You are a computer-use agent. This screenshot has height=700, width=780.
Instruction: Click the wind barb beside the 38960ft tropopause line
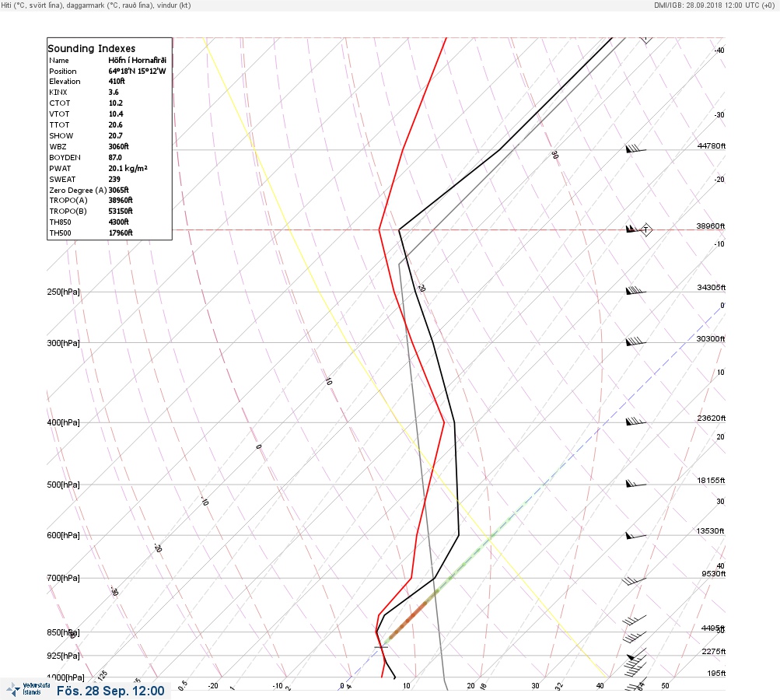631,229
